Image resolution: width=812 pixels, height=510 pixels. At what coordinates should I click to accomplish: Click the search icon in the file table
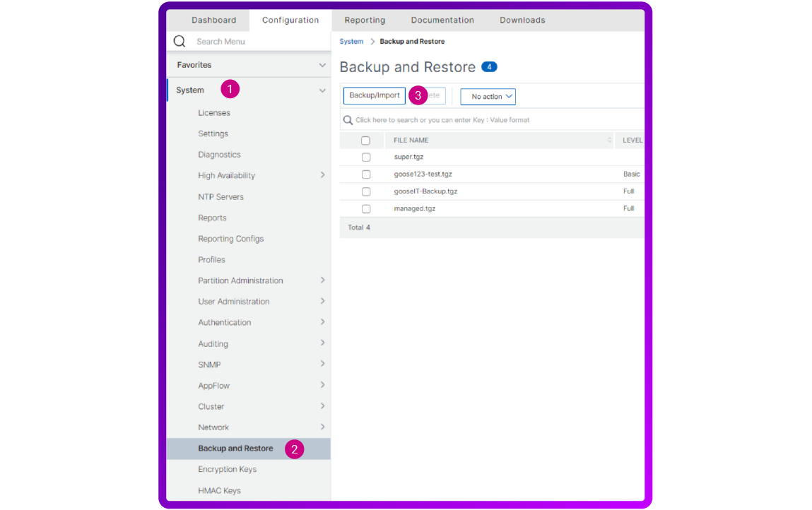coord(348,119)
